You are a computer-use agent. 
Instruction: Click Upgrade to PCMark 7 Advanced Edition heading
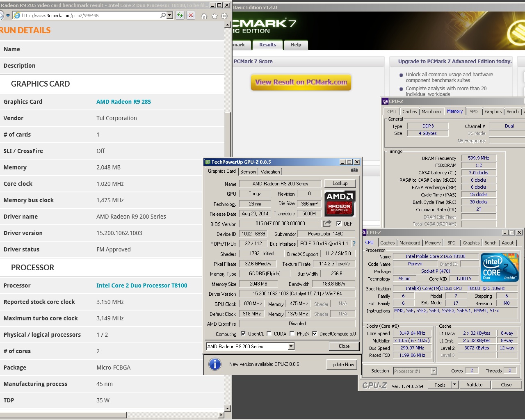point(455,62)
